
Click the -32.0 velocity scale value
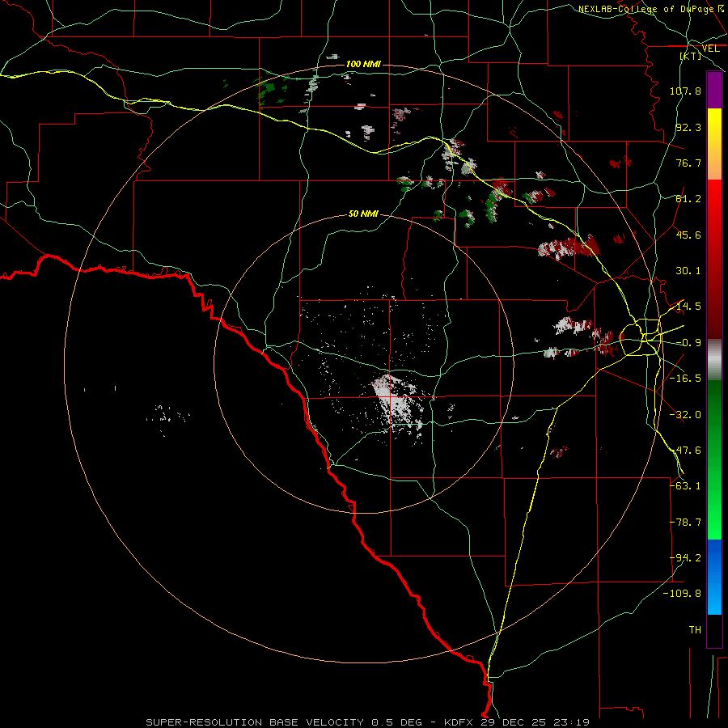point(685,415)
